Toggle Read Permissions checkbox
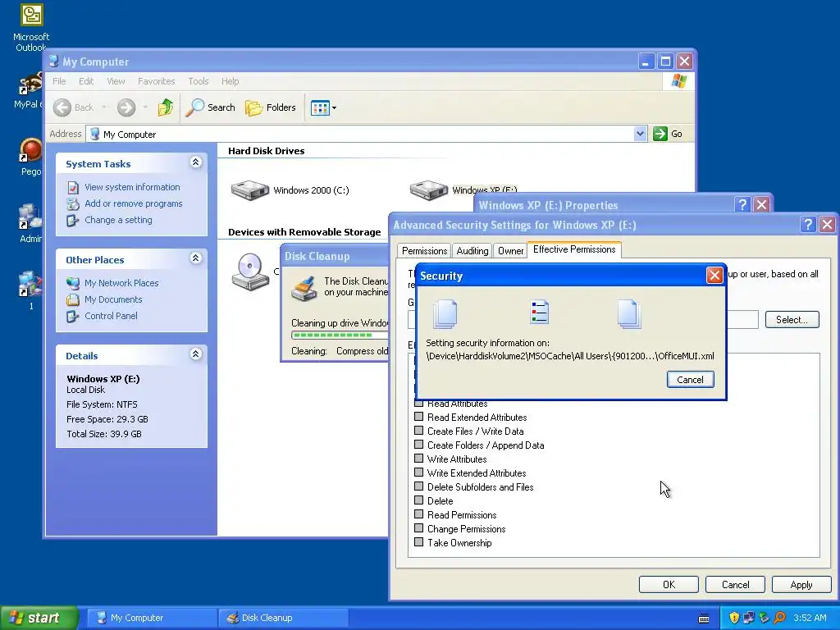This screenshot has height=630, width=840. click(419, 514)
